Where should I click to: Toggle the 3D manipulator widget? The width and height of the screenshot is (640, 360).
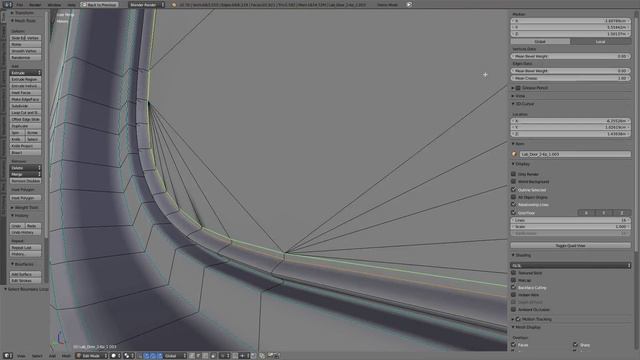tap(140, 356)
